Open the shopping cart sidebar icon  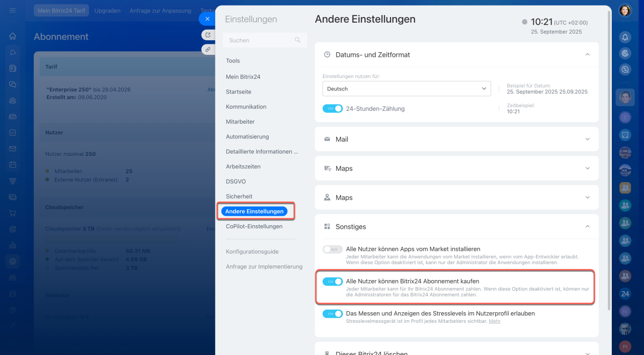pyautogui.click(x=13, y=213)
